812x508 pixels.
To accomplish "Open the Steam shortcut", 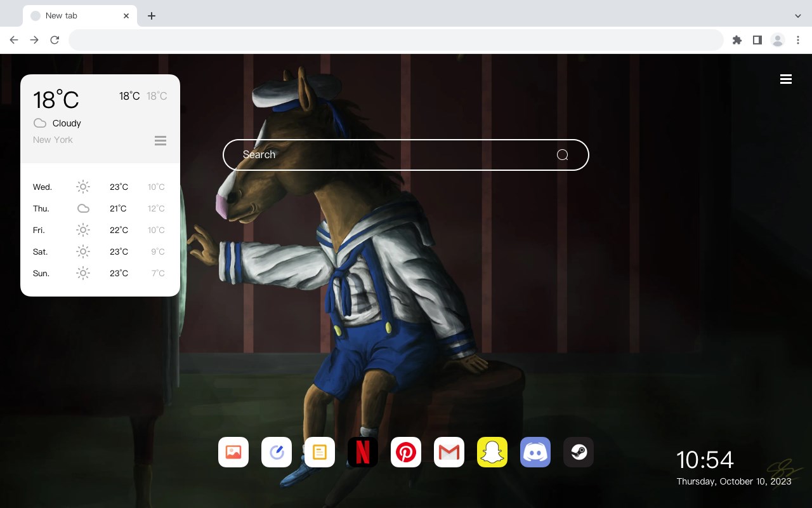I will (x=579, y=452).
